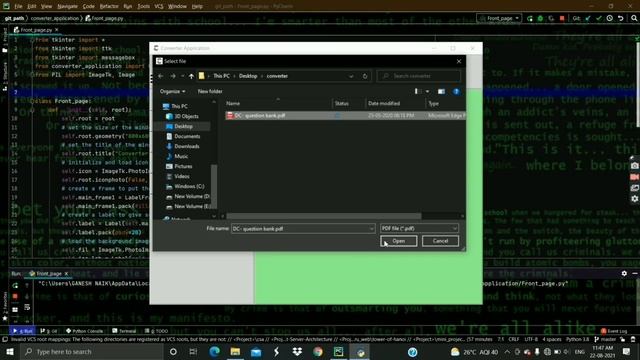640x360 pixels.
Task: Open the Terminal tool window tab
Action: click(x=124, y=331)
